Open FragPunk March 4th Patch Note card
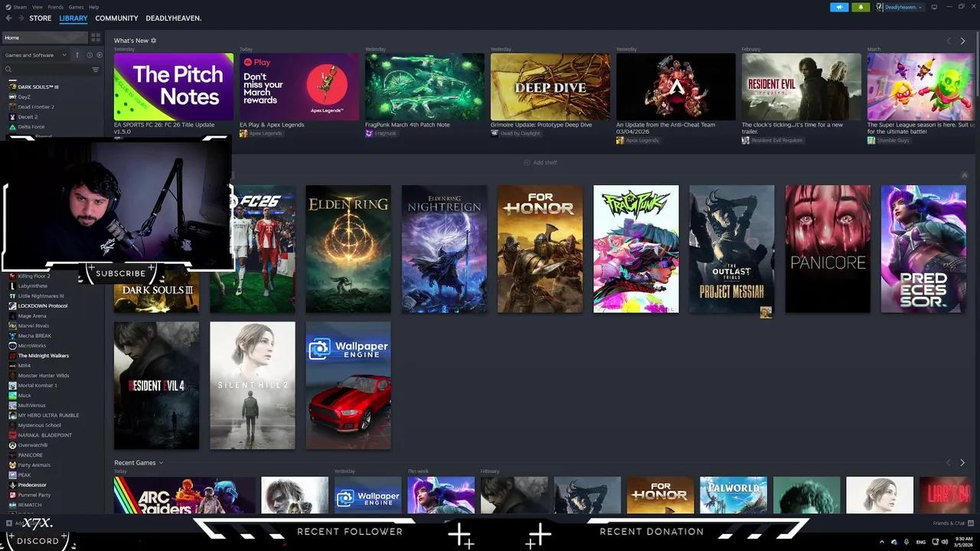Viewport: 980px width, 551px height. (425, 86)
